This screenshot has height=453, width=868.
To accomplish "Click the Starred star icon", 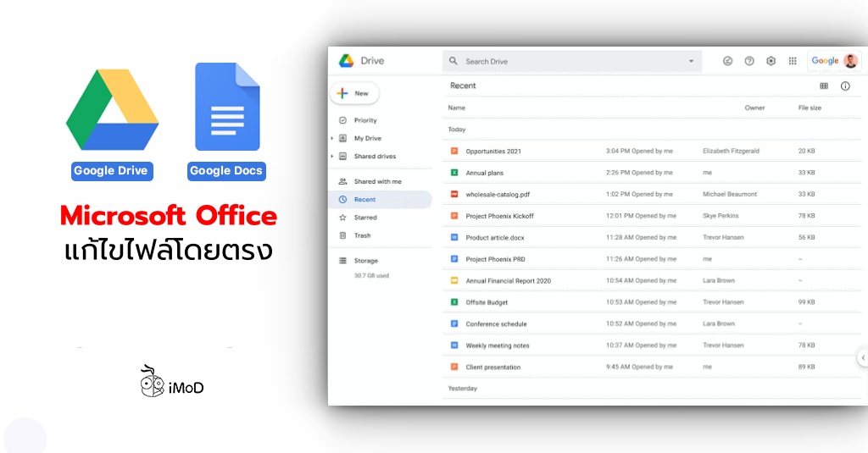I will pos(342,218).
